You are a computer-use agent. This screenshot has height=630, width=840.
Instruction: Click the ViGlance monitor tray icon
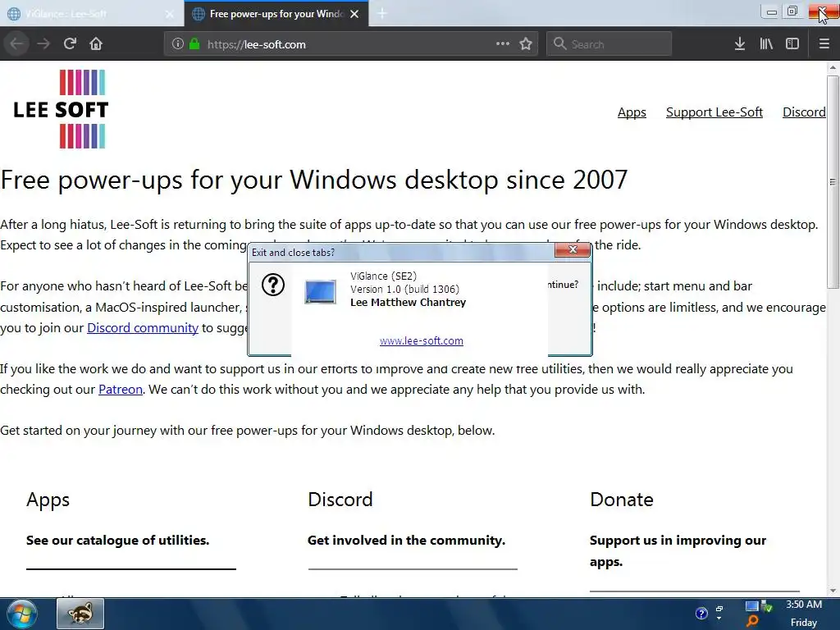pyautogui.click(x=751, y=606)
